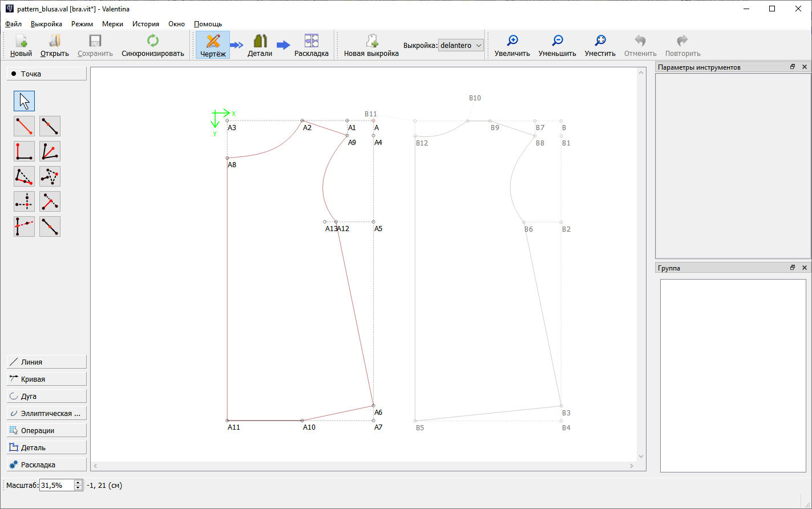This screenshot has width=812, height=509.
Task: Select the perpendicular point tool
Action: pyautogui.click(x=24, y=151)
